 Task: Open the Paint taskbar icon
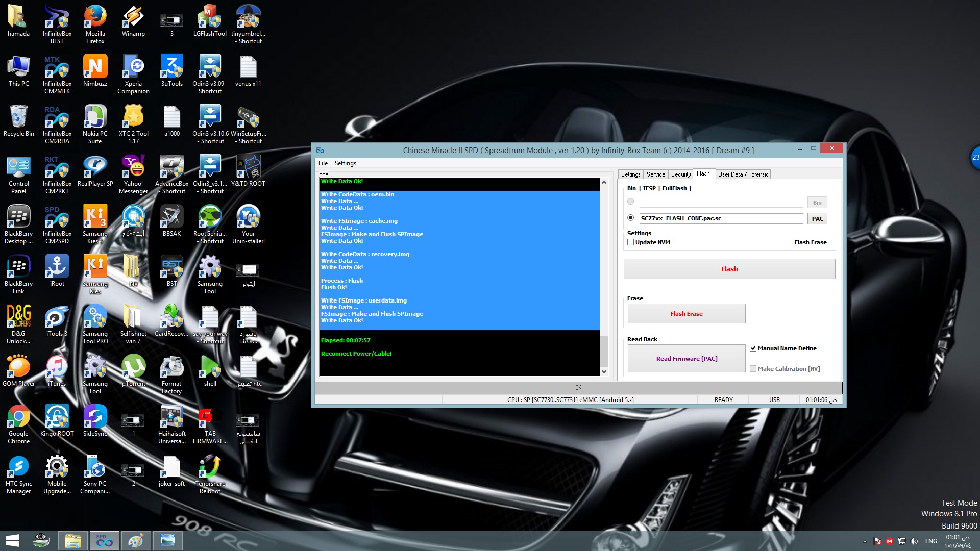pos(135,541)
